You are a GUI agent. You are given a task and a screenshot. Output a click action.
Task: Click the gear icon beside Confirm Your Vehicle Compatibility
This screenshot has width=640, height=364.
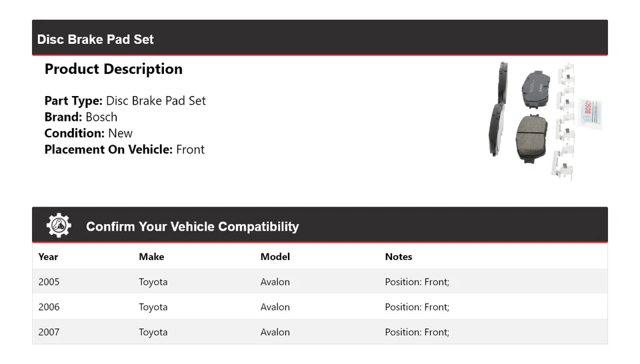tap(59, 226)
